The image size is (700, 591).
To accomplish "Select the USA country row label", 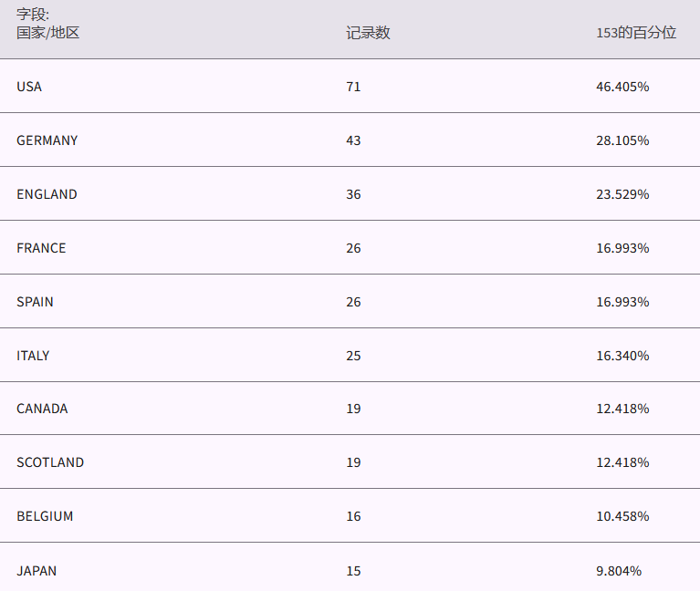I will pyautogui.click(x=29, y=87).
